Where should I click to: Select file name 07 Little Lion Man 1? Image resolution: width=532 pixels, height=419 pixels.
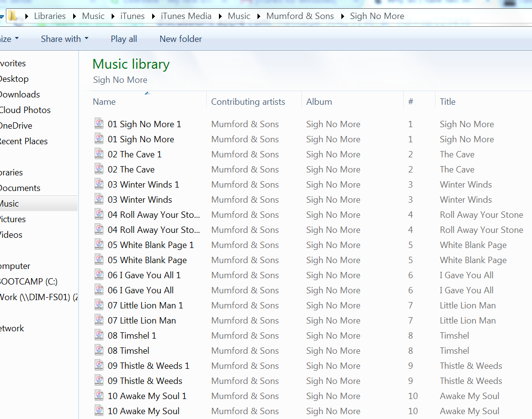tap(145, 305)
